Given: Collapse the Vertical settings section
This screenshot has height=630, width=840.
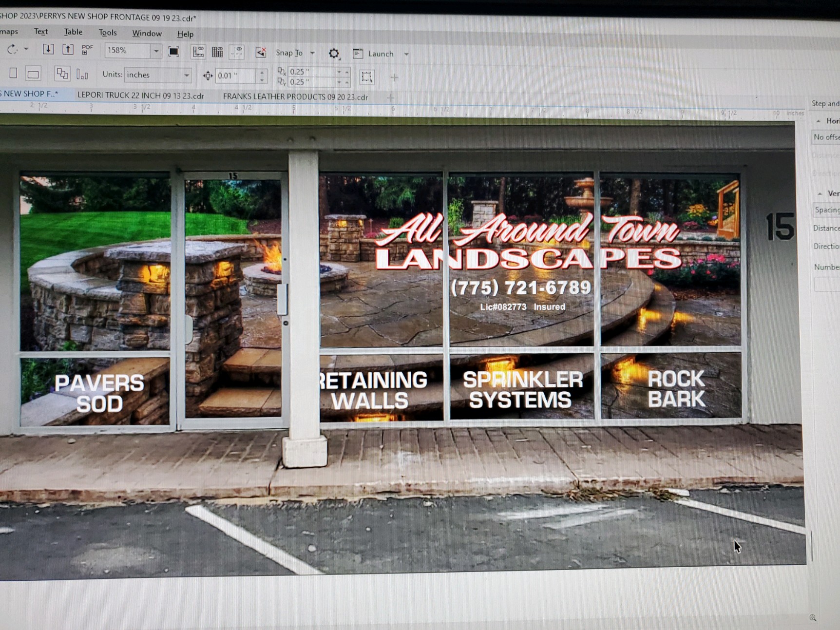Looking at the screenshot, I should click(x=820, y=193).
